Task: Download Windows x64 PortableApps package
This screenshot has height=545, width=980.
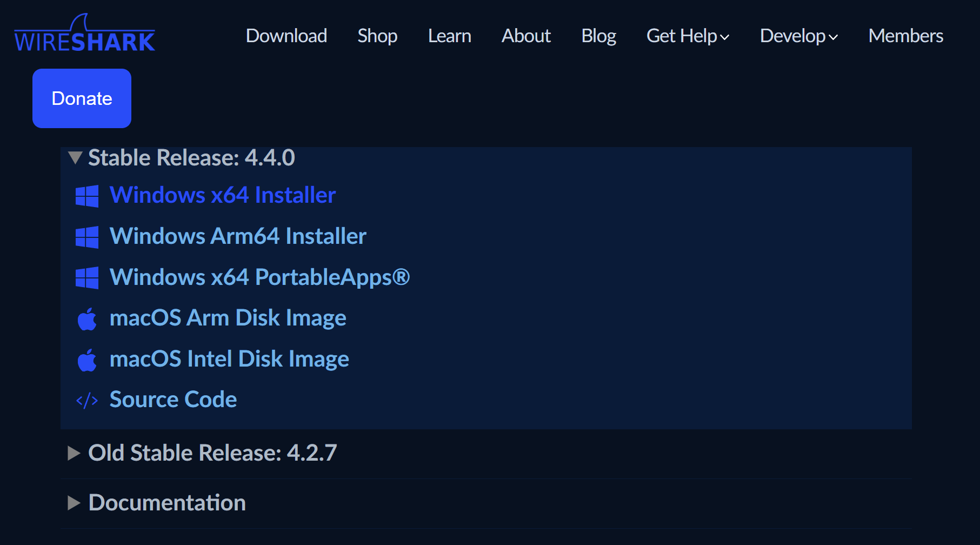Action: pyautogui.click(x=259, y=277)
